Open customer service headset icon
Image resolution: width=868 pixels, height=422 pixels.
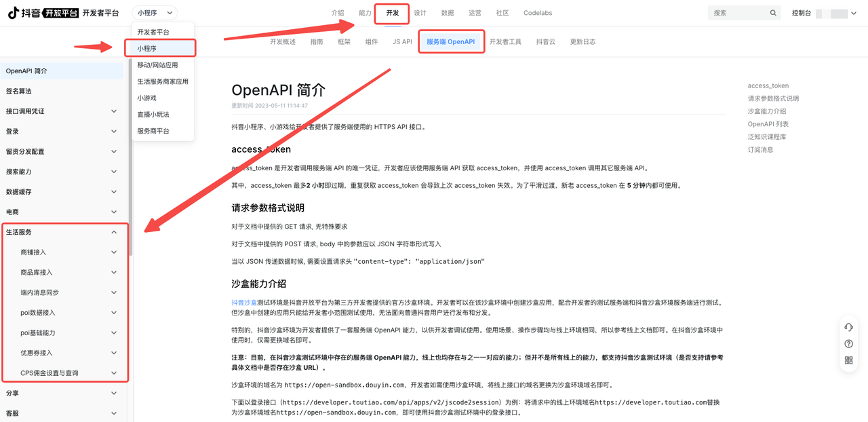[848, 327]
